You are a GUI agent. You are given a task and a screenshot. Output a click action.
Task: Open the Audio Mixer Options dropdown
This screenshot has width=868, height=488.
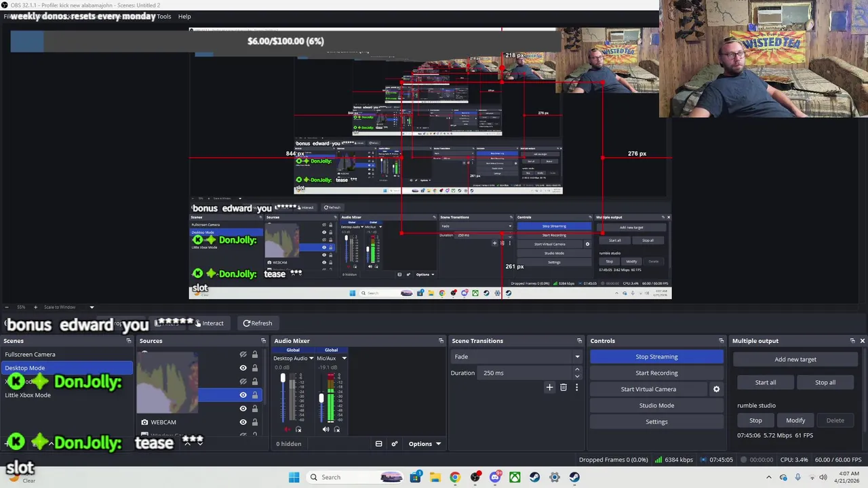coord(425,444)
